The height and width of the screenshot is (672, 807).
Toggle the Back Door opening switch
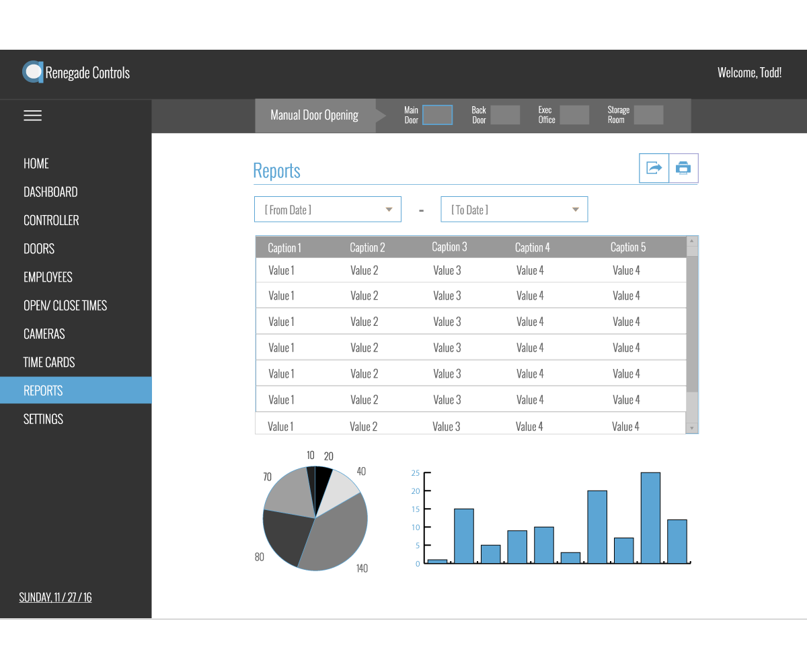[505, 115]
